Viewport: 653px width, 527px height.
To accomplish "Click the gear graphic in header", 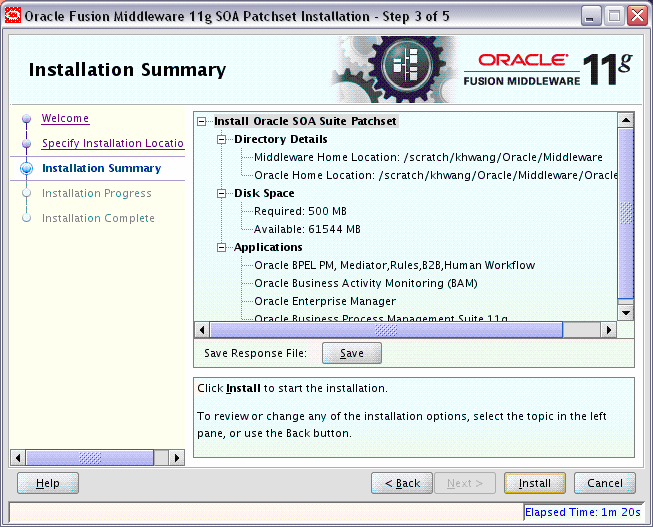I will pyautogui.click(x=394, y=69).
